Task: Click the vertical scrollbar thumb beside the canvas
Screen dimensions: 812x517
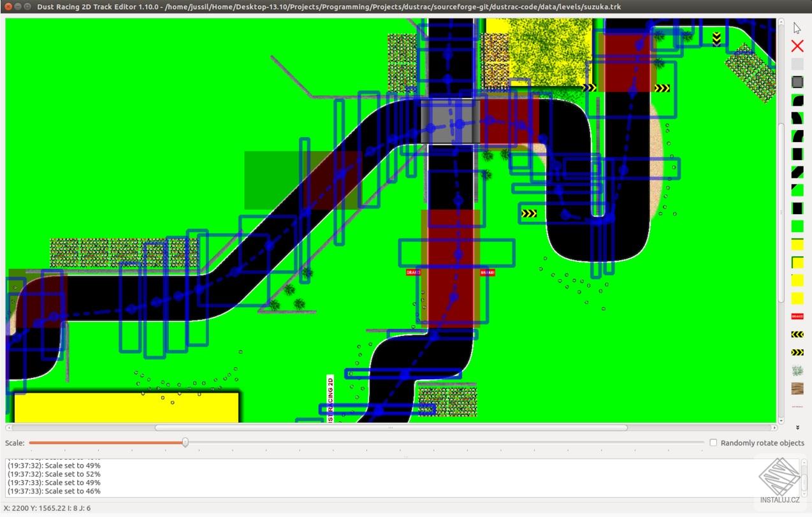Action: point(781,210)
